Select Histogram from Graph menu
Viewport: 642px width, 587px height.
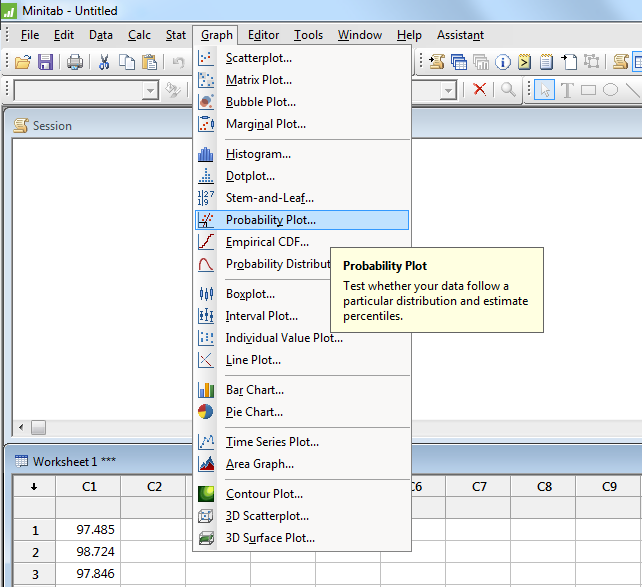258,154
